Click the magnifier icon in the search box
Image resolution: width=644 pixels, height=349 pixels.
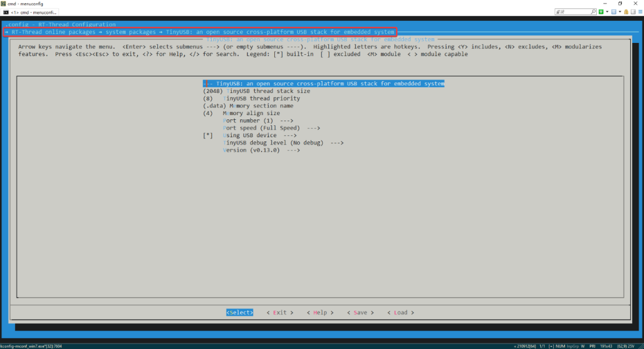pyautogui.click(x=593, y=12)
